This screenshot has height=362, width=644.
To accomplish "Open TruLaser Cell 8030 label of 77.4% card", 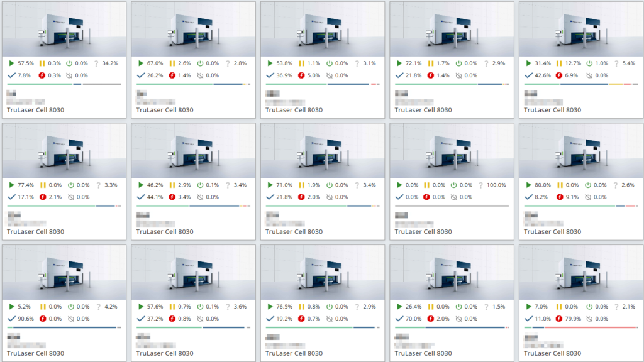I will 35,231.
